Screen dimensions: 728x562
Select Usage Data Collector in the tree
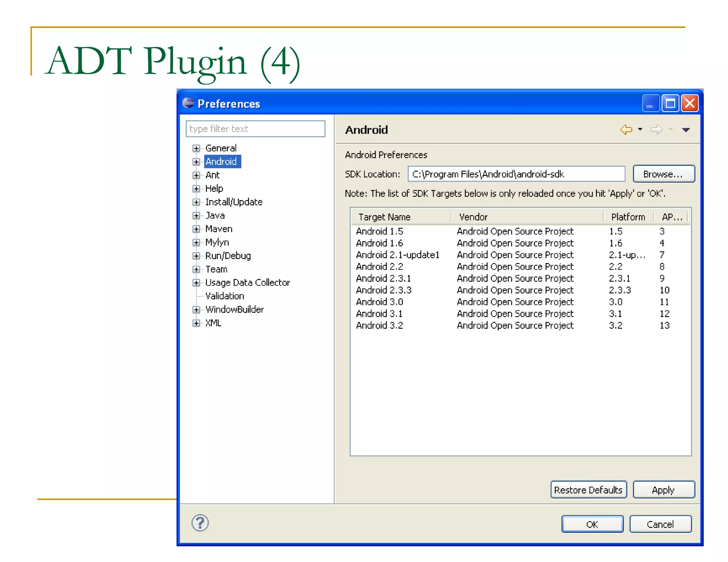coord(248,283)
